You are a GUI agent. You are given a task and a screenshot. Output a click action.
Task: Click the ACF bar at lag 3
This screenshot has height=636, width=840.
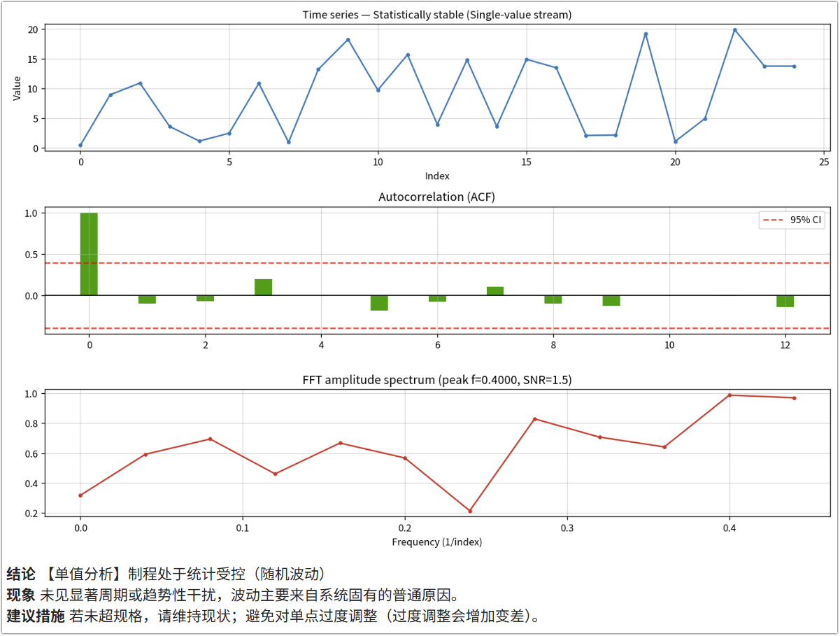(x=263, y=287)
